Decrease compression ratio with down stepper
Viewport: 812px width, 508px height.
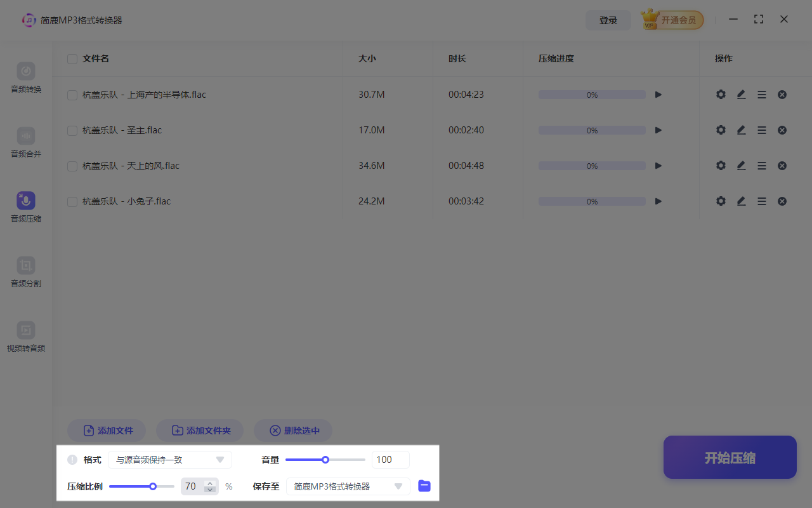coord(210,490)
